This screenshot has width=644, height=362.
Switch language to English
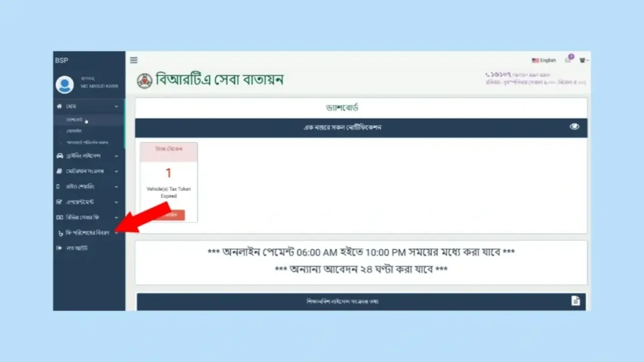coord(544,60)
